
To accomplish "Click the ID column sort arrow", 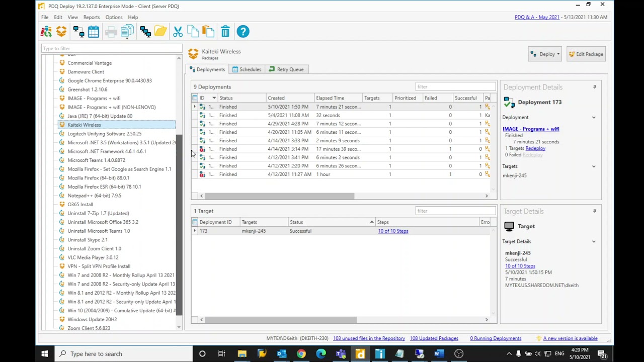I will coord(214,98).
